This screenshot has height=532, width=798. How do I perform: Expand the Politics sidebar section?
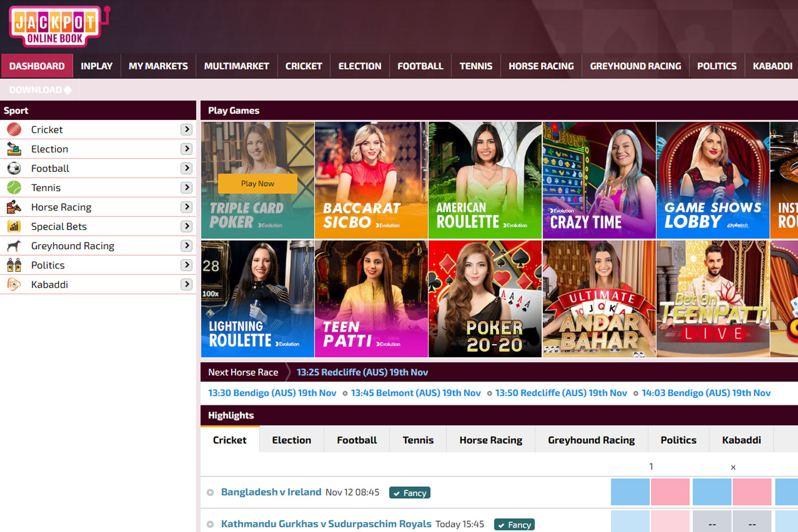point(187,265)
